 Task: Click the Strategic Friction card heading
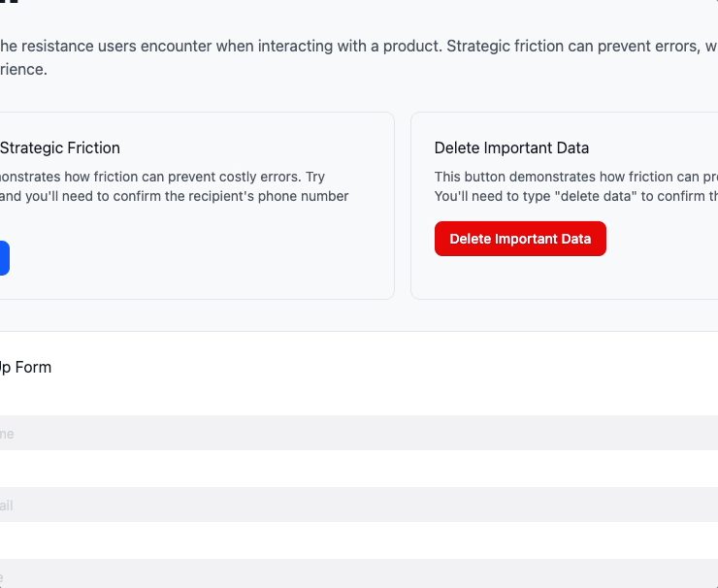pyautogui.click(x=60, y=147)
